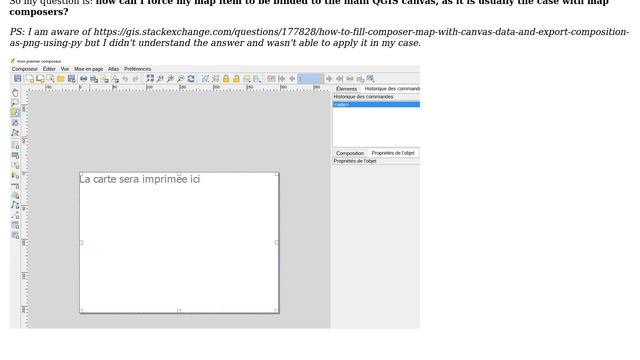Click the ungroup items icon
The width and height of the screenshot is (640, 360).
click(x=216, y=79)
